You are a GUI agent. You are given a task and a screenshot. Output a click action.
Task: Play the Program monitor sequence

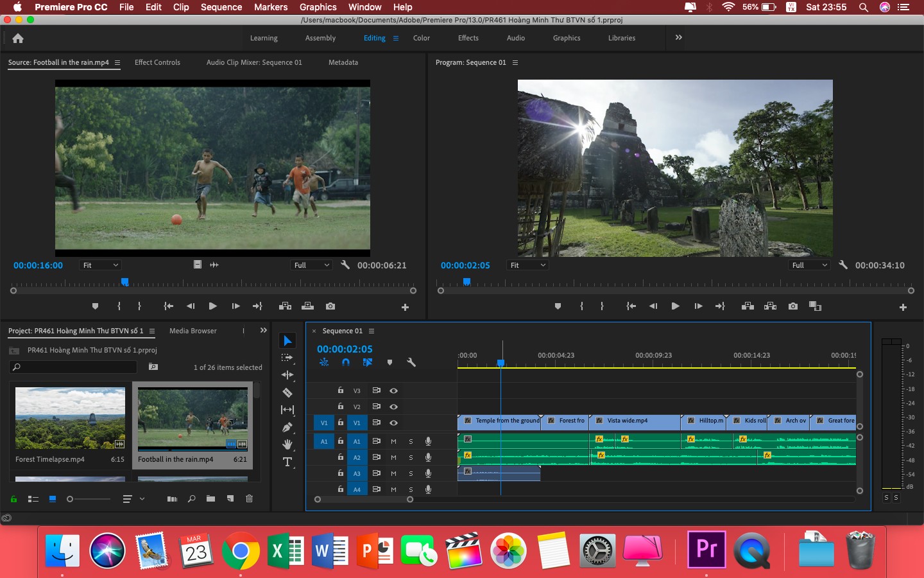[x=675, y=306]
